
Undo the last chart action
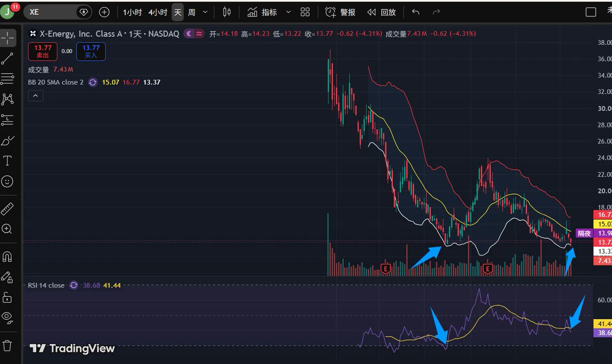[x=416, y=12]
